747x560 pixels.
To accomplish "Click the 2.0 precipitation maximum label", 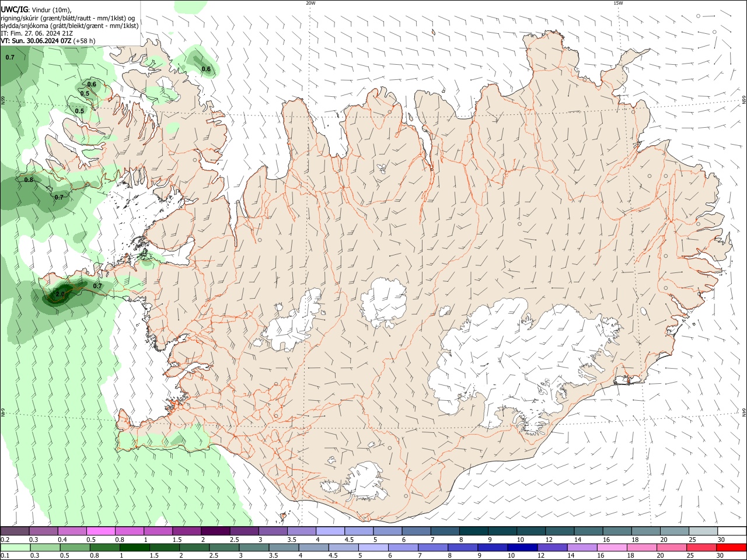I will 60,295.
